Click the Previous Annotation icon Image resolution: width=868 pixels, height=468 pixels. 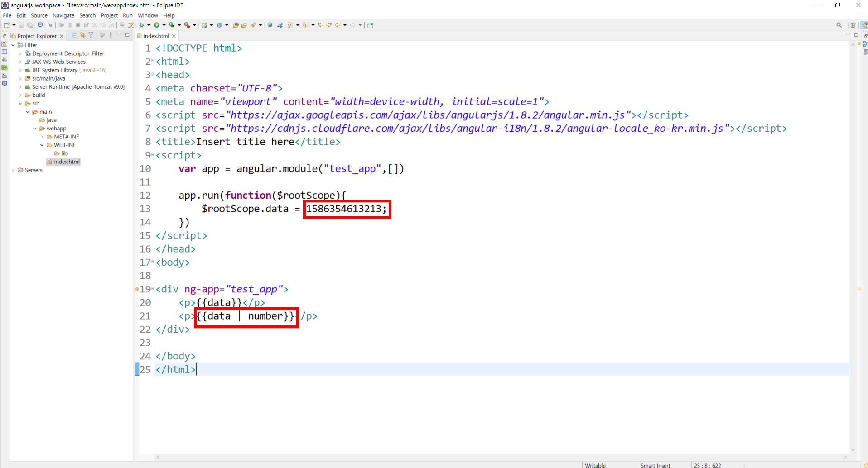305,25
